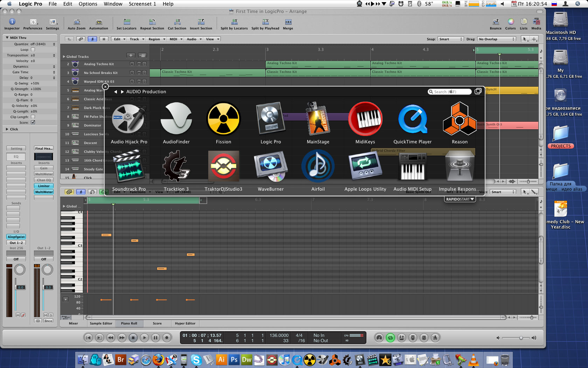Open the Options menu
This screenshot has width=588, height=368.
(x=88, y=4)
